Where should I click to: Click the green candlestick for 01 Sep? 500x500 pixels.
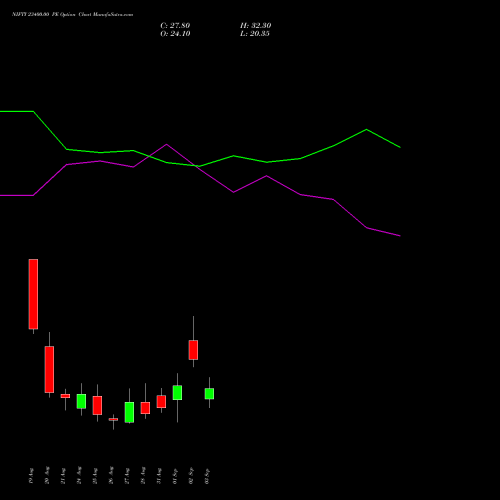pos(177,393)
